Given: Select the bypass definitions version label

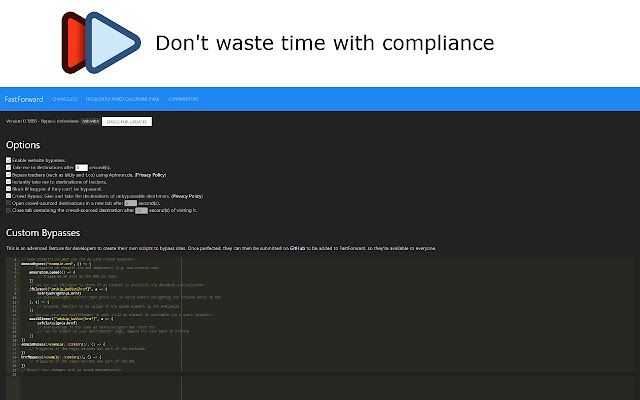Looking at the screenshot, I should point(90,121).
